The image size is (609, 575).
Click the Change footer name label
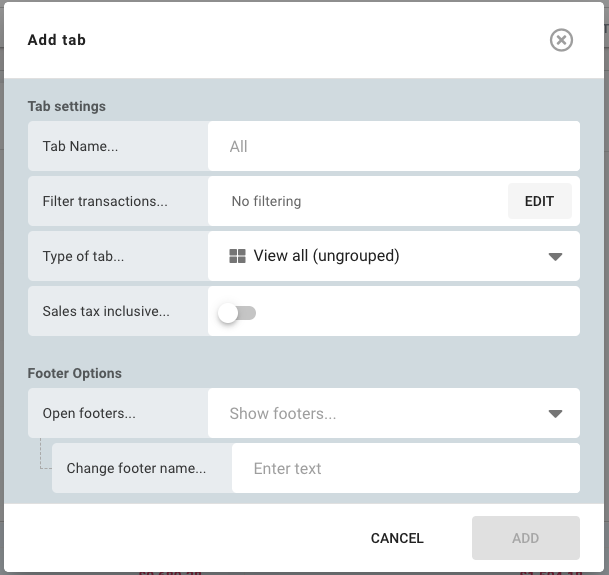(136, 468)
